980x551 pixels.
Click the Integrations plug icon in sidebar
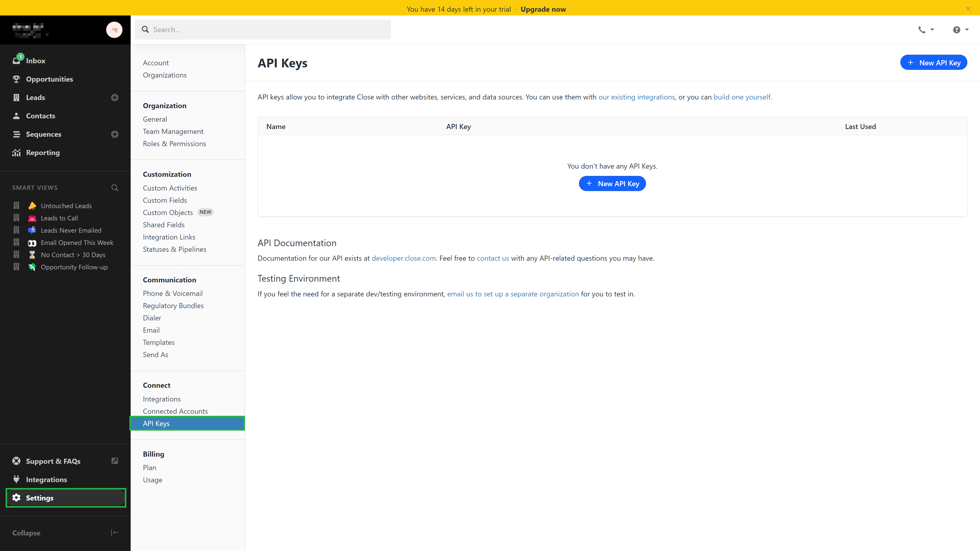(x=16, y=479)
